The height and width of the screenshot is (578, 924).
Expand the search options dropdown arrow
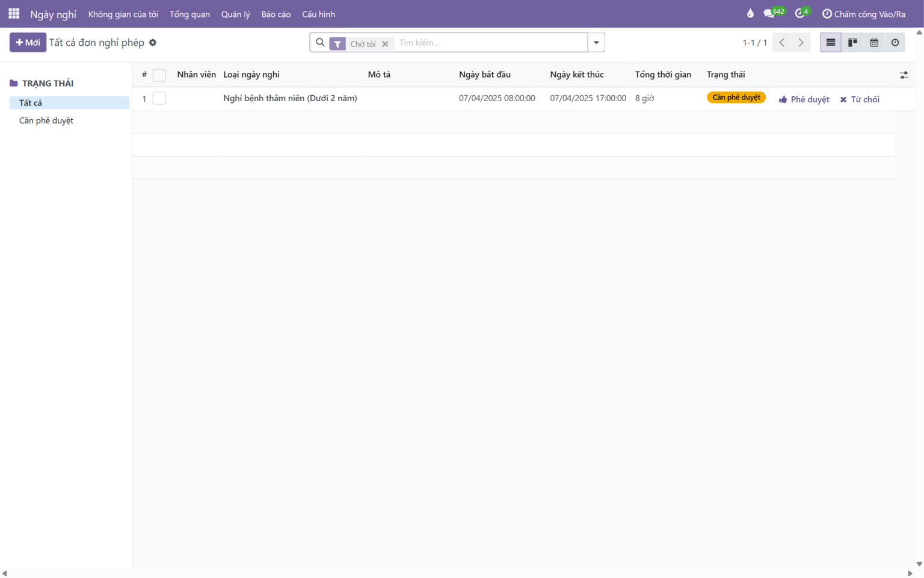click(596, 43)
